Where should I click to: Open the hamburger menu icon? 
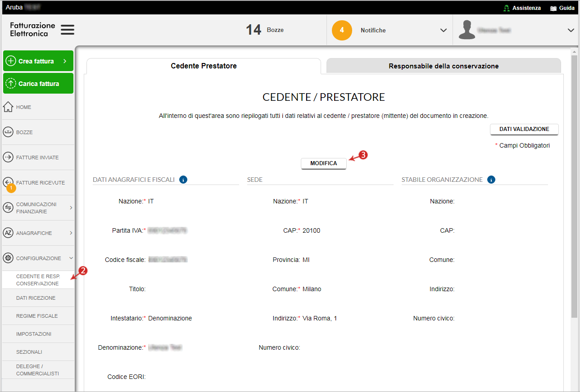(x=68, y=30)
